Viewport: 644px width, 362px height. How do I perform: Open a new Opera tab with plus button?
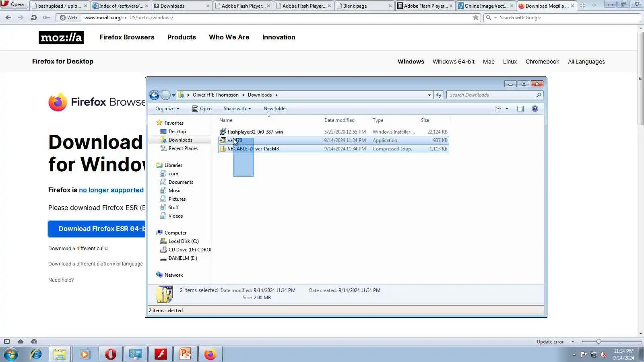[582, 6]
